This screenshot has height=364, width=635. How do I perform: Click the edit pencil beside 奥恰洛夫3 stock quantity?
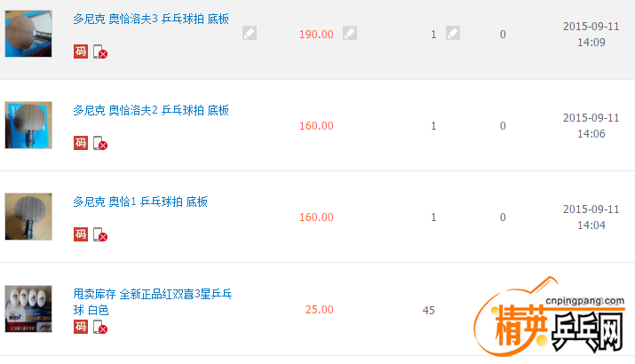click(453, 34)
